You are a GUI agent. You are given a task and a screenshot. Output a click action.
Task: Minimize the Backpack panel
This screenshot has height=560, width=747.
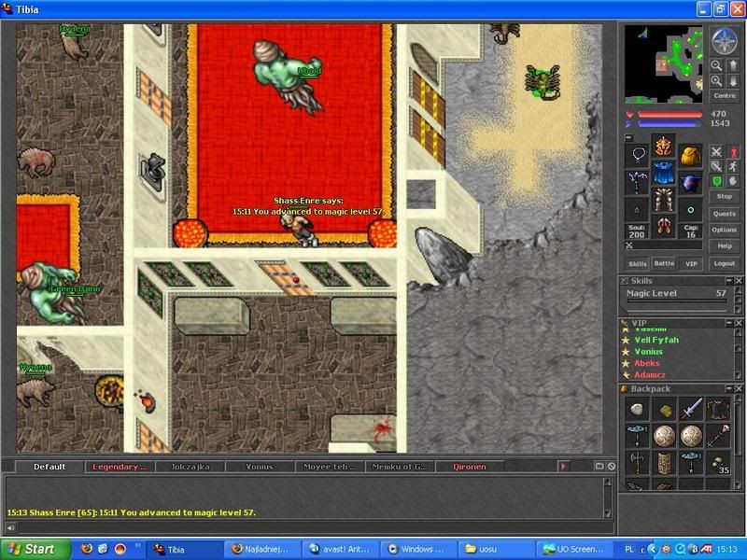pos(729,388)
